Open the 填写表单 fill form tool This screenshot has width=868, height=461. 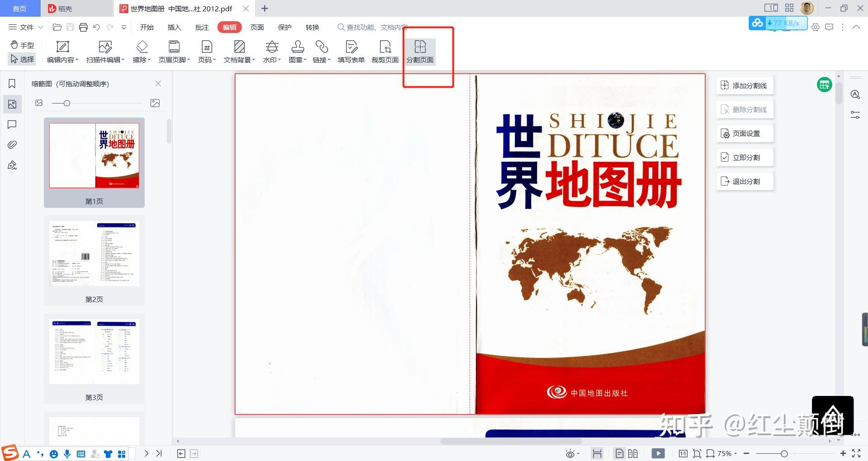(x=351, y=52)
